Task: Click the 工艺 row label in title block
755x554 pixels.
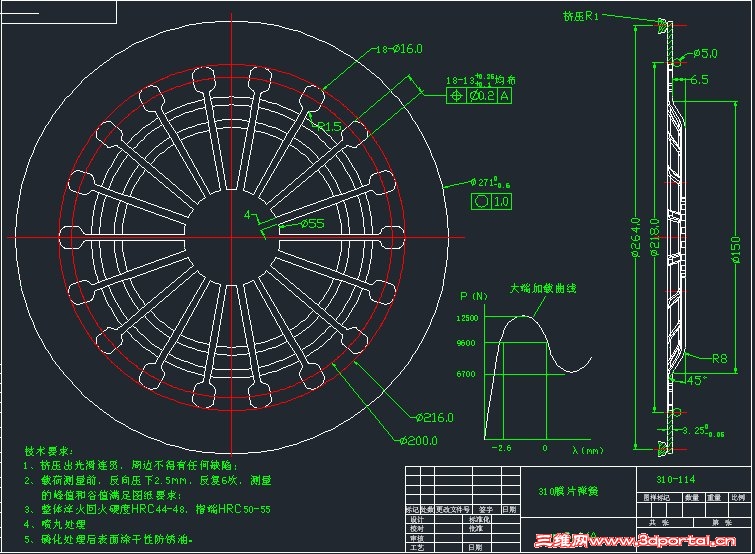Action: (417, 547)
